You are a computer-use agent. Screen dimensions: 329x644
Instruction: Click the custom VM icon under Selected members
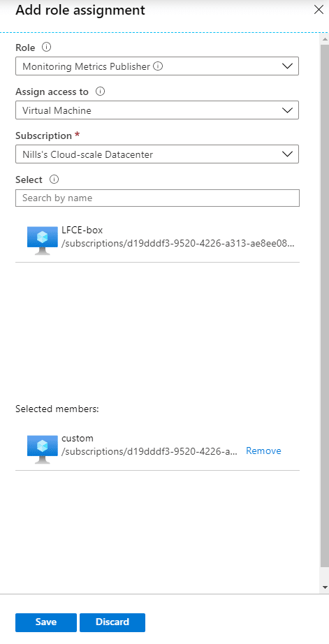coord(43,449)
